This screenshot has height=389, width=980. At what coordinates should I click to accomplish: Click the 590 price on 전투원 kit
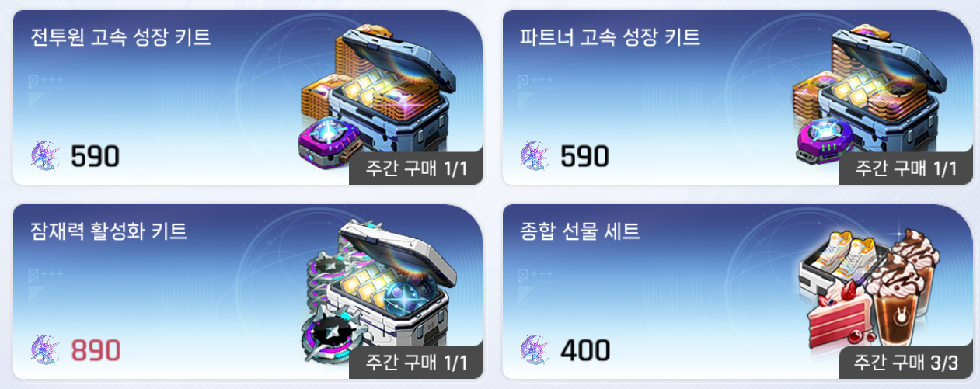click(x=95, y=158)
